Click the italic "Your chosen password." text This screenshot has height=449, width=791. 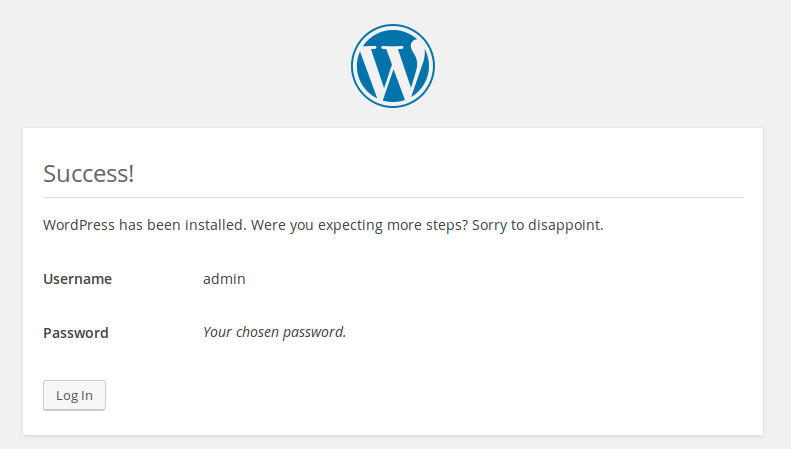274,332
